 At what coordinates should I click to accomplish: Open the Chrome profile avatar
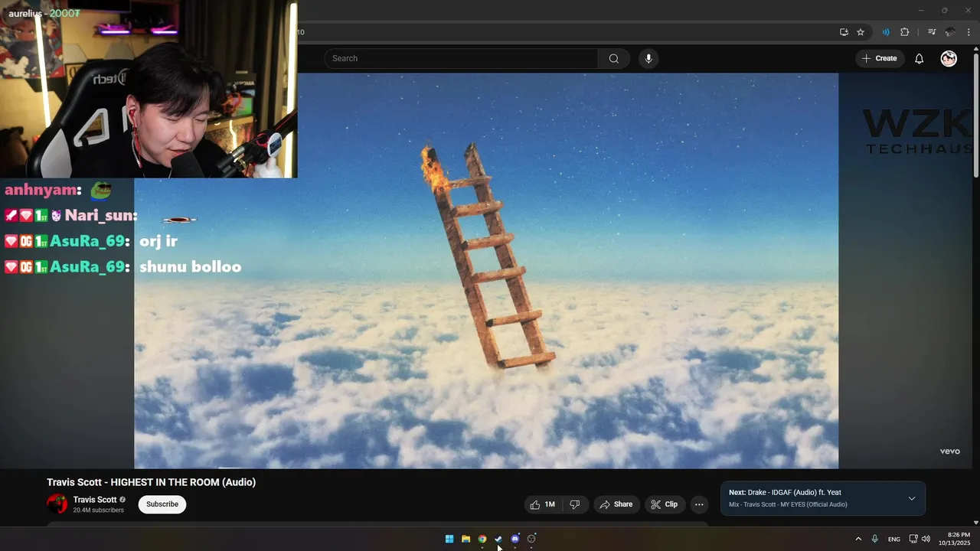click(950, 32)
